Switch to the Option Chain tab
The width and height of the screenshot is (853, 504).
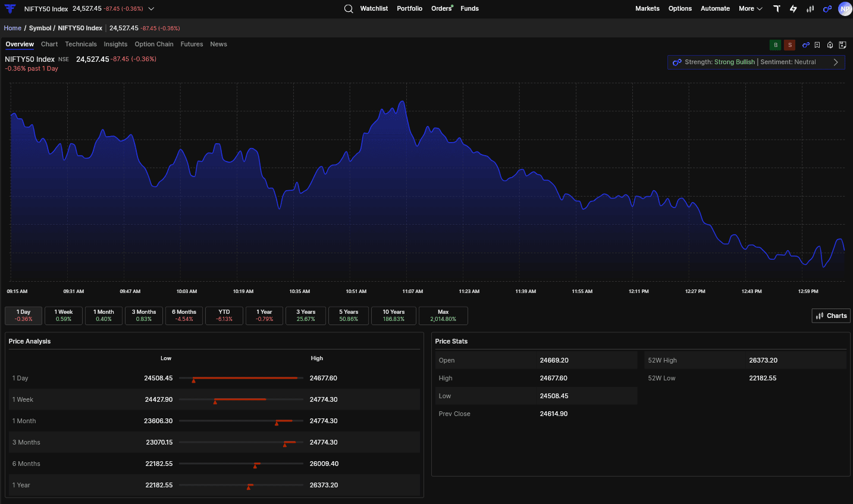coord(154,45)
